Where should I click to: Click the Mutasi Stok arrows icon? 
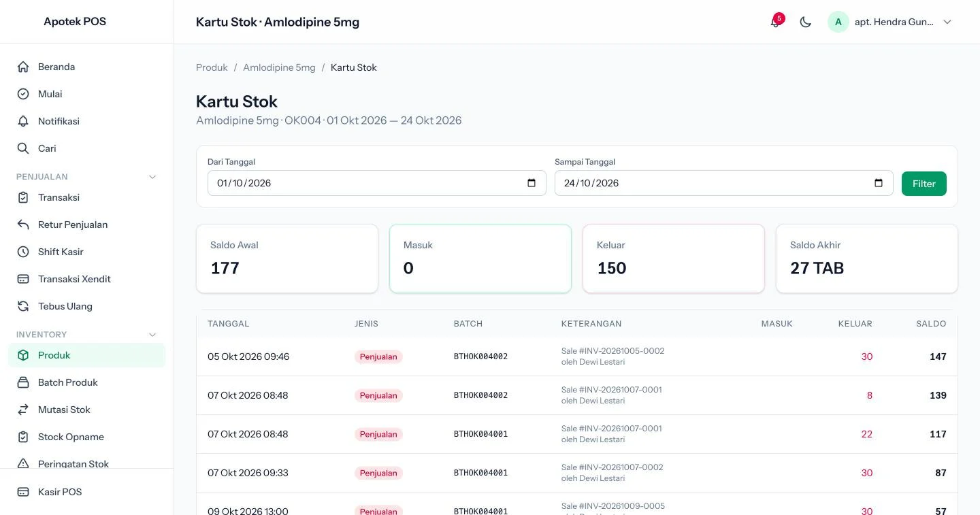(23, 410)
